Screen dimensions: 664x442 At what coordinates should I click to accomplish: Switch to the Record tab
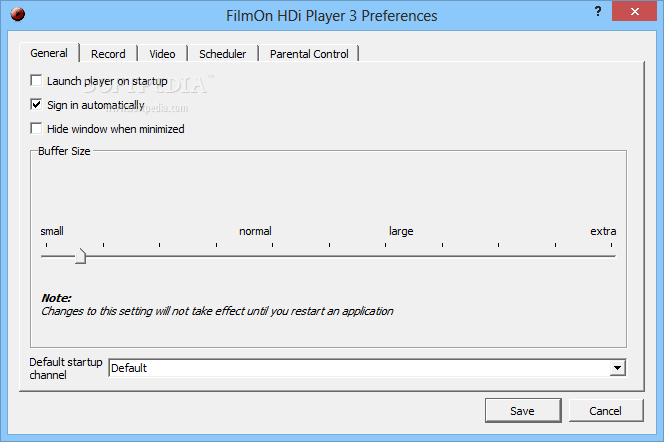[108, 54]
